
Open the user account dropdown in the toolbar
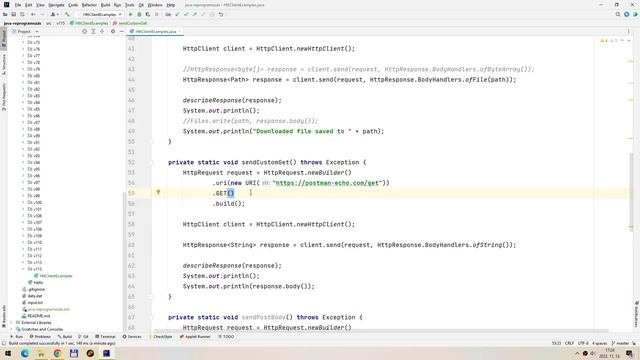pos(54,15)
